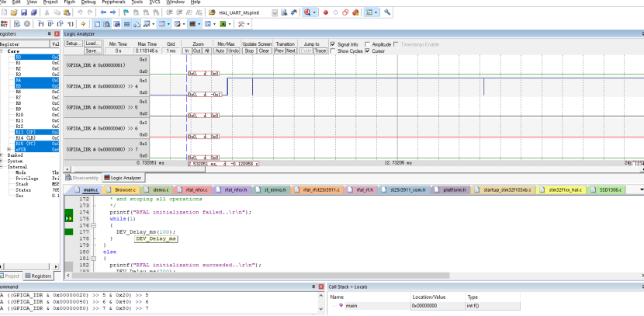
Task: Click the Logic Analyzer Setup... button
Action: pyautogui.click(x=74, y=43)
